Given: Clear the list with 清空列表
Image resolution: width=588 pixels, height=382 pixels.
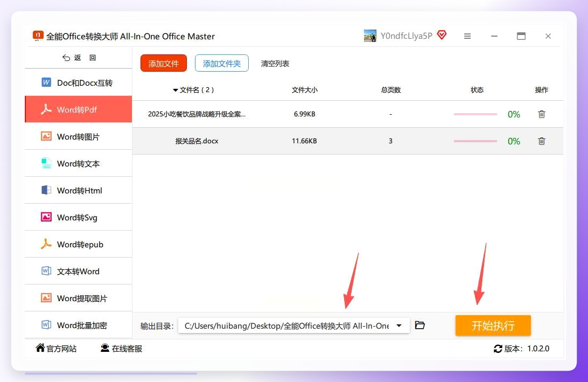Looking at the screenshot, I should click(x=275, y=64).
